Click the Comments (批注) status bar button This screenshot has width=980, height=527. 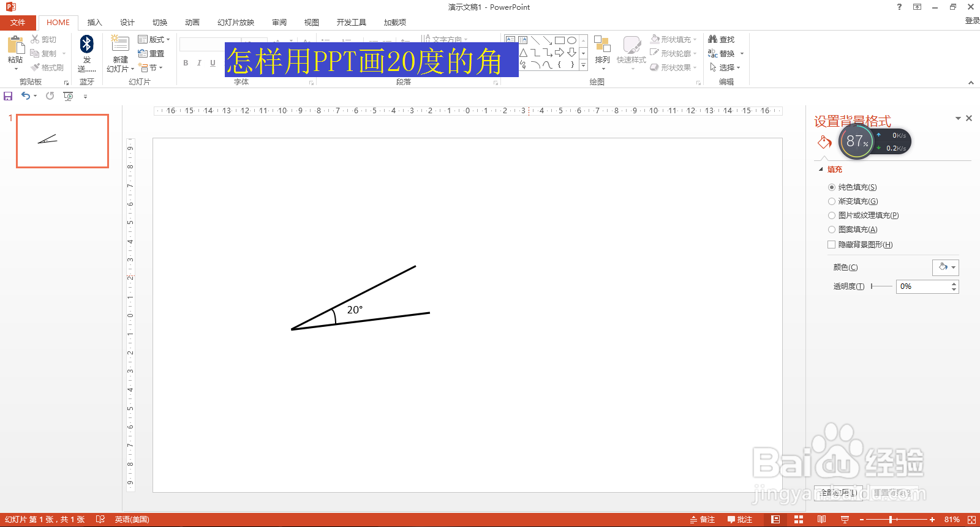click(740, 520)
